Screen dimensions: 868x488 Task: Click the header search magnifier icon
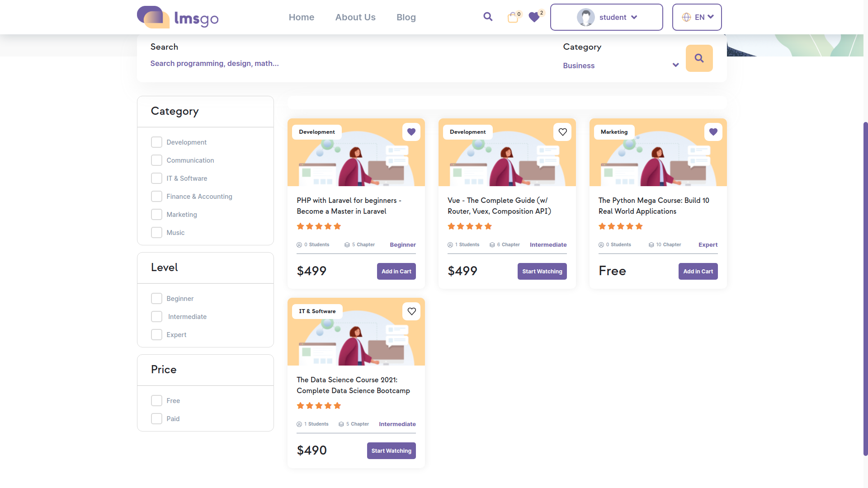point(488,17)
